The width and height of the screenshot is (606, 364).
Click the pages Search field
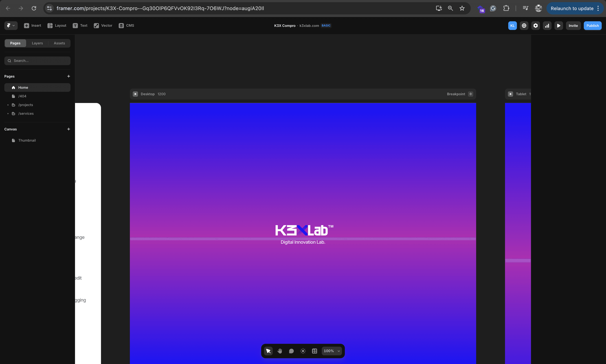coord(37,61)
